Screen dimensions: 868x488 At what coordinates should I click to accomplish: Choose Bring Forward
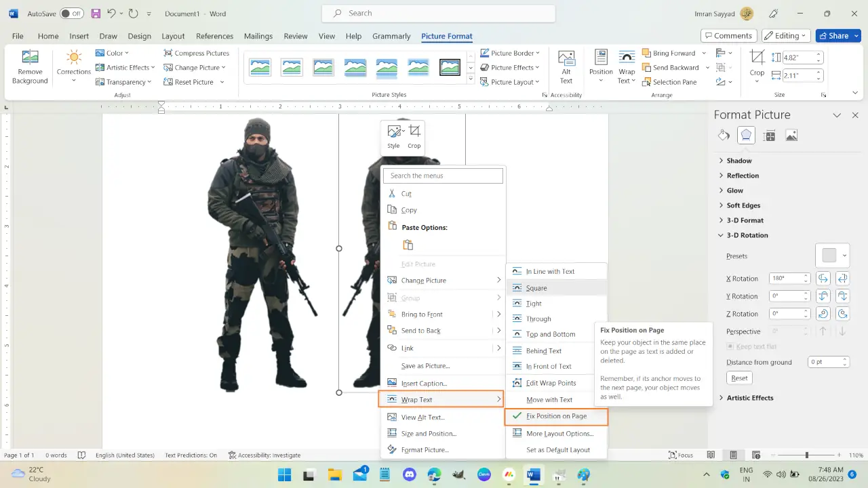click(669, 53)
